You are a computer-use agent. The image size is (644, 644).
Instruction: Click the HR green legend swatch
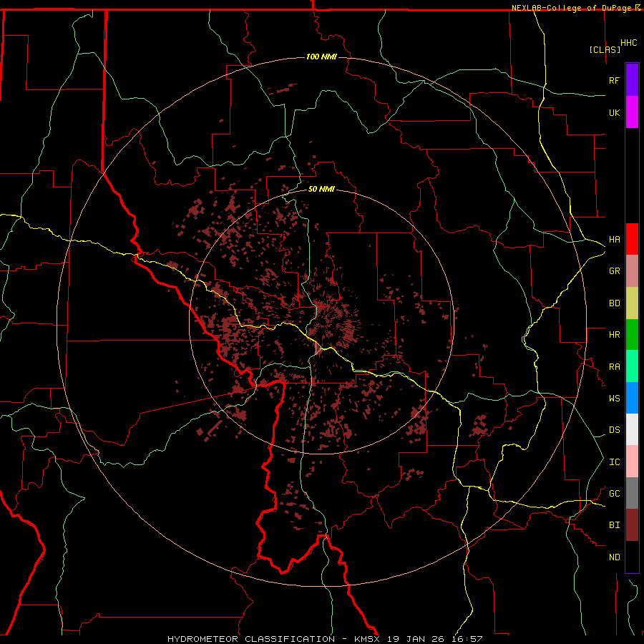(x=632, y=335)
